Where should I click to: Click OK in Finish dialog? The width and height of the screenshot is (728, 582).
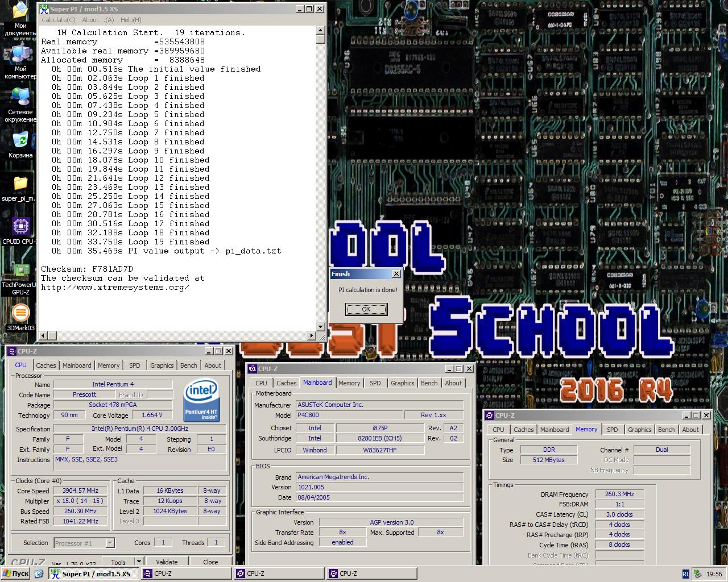[366, 309]
